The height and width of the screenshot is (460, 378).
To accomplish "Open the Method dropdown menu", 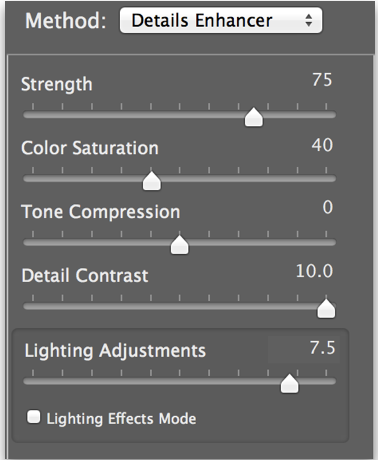I will [221, 21].
